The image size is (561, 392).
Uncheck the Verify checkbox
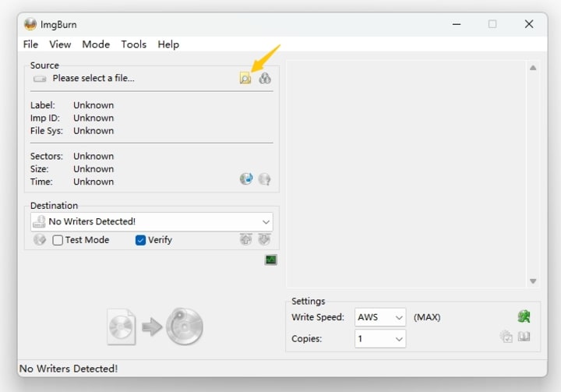(140, 240)
